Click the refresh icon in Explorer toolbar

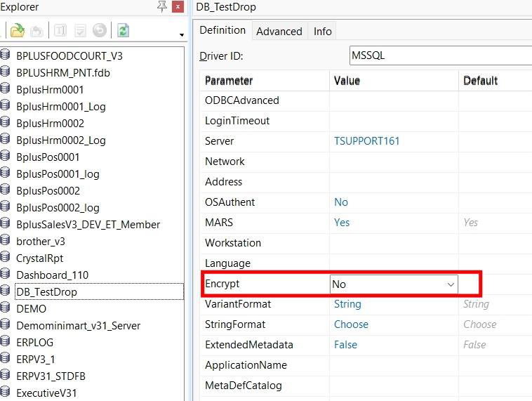click(x=123, y=30)
